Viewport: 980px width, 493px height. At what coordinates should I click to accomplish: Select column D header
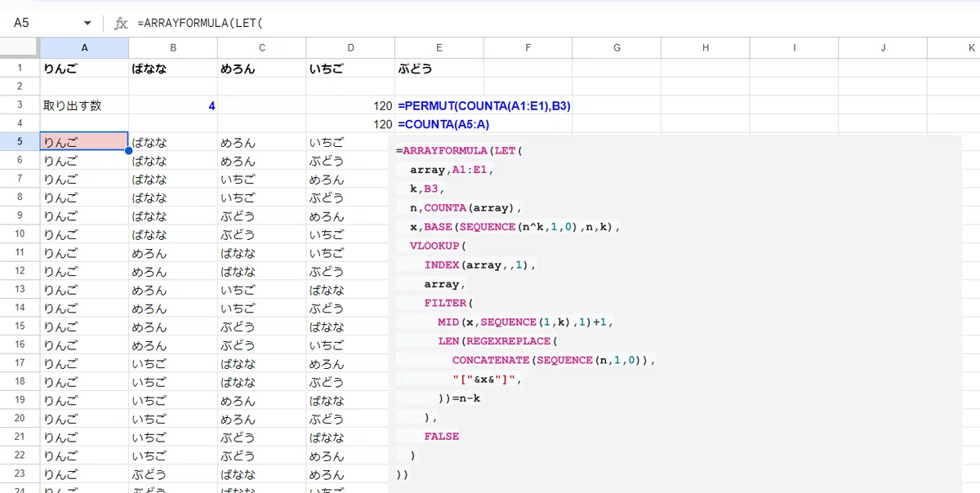[350, 48]
